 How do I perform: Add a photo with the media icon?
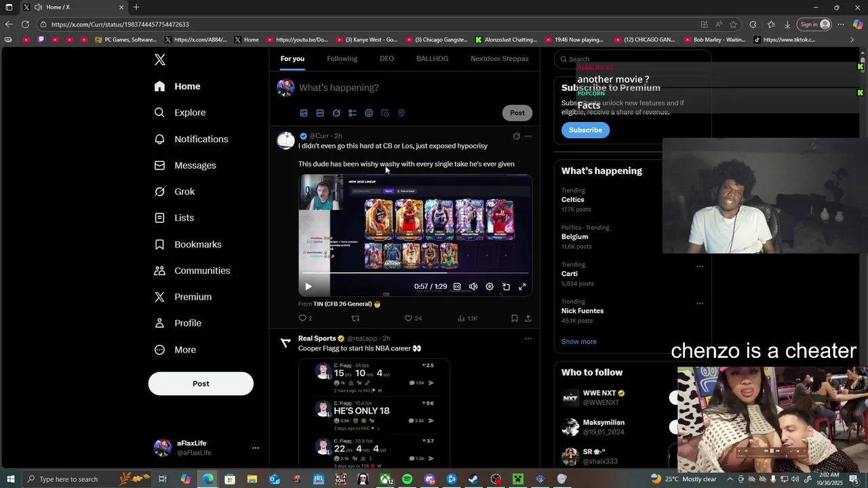pos(304,113)
